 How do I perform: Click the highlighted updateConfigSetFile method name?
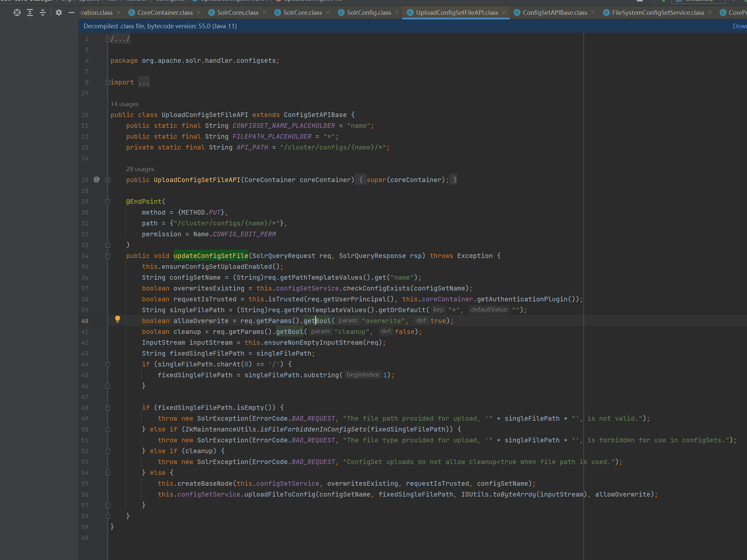click(211, 256)
